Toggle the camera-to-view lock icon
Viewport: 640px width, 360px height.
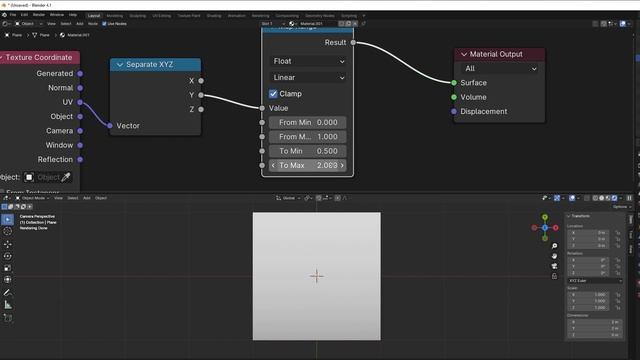pos(554,276)
